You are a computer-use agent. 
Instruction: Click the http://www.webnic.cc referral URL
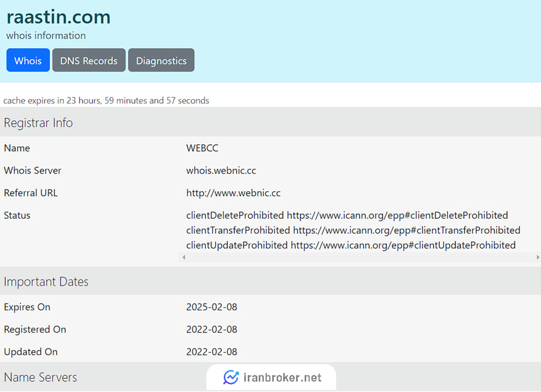click(x=233, y=193)
